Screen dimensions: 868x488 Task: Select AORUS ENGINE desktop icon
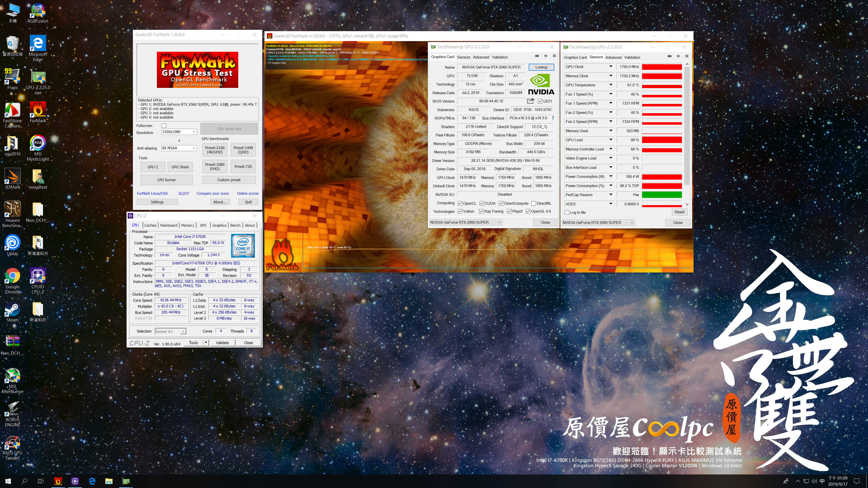12,414
